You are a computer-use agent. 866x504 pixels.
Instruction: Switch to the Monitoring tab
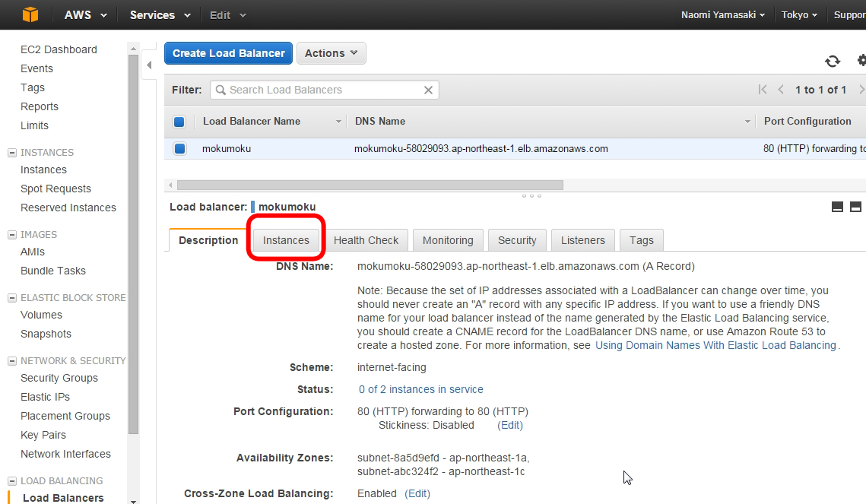coord(448,240)
